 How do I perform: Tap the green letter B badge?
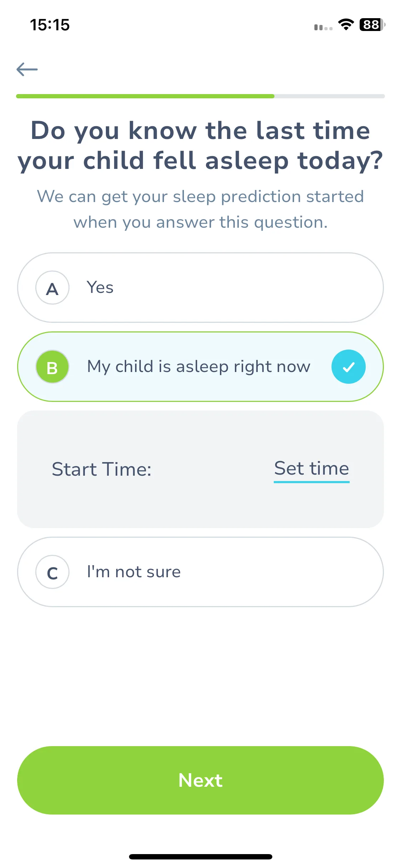click(x=52, y=367)
